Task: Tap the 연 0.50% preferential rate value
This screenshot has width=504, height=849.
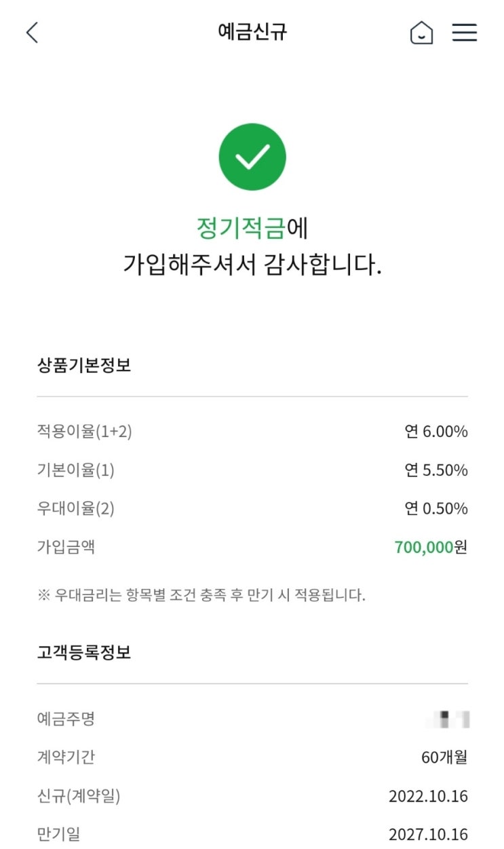Action: point(436,509)
